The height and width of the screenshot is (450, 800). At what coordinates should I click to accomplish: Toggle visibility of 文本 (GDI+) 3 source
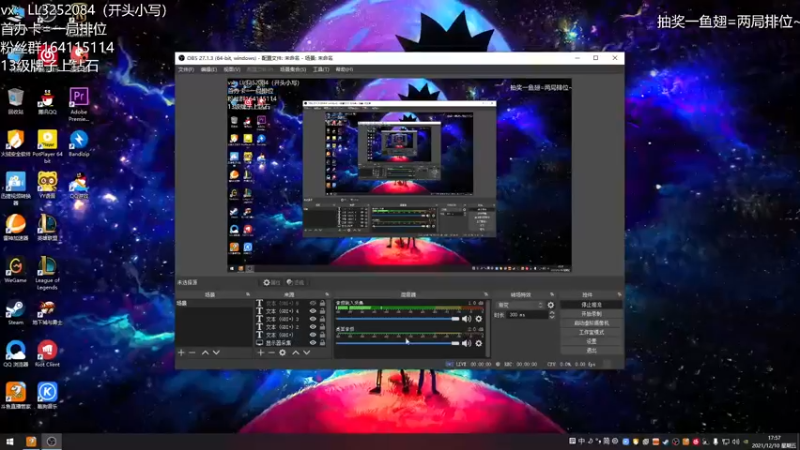(x=313, y=319)
